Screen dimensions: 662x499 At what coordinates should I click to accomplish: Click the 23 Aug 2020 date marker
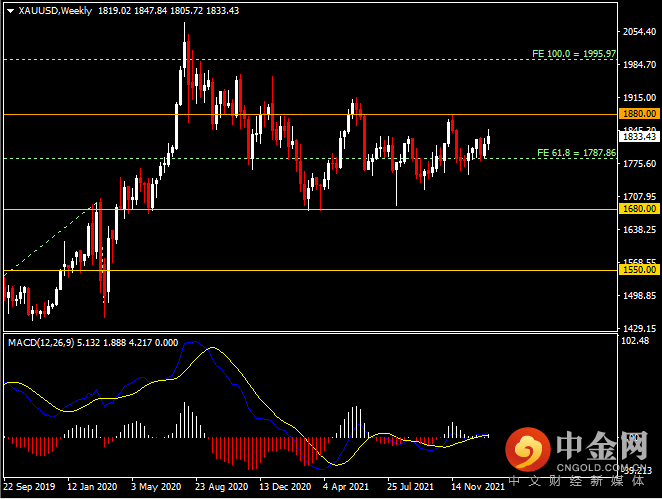coord(222,487)
